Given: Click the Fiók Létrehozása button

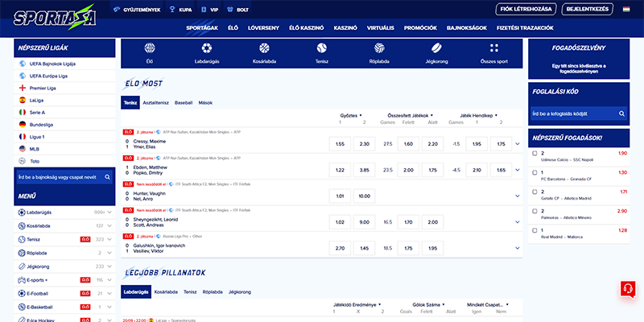Looking at the screenshot, I should click(x=526, y=9).
